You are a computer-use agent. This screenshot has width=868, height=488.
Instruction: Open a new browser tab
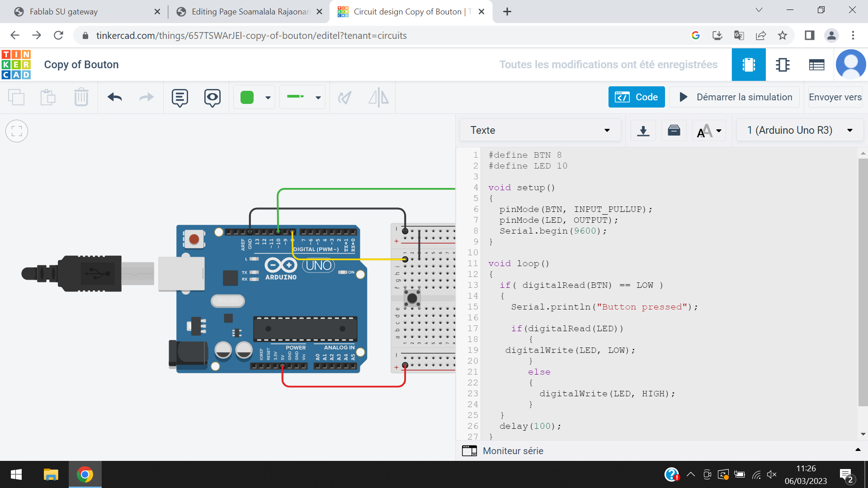[507, 12]
